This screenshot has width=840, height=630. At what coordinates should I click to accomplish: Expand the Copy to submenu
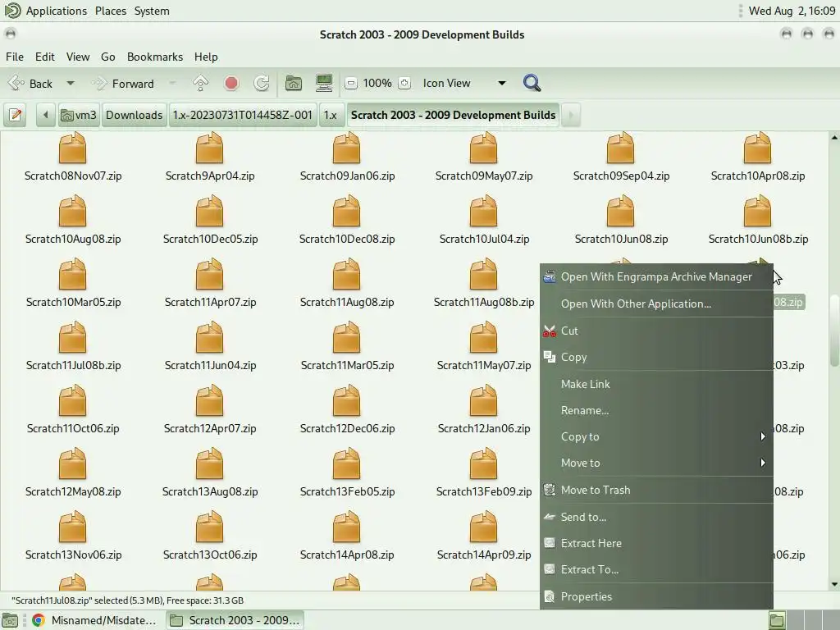tap(656, 436)
